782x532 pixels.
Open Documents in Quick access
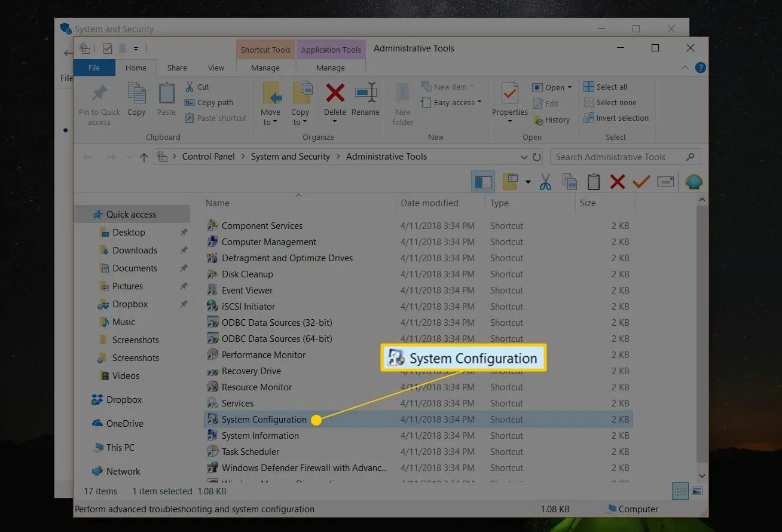(135, 268)
